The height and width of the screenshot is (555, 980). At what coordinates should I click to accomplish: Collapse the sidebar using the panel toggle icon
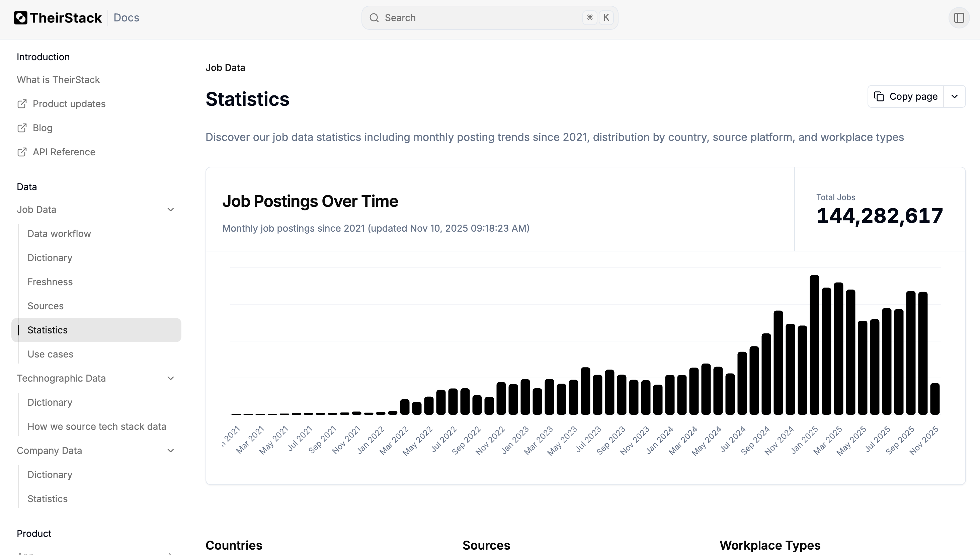click(959, 17)
